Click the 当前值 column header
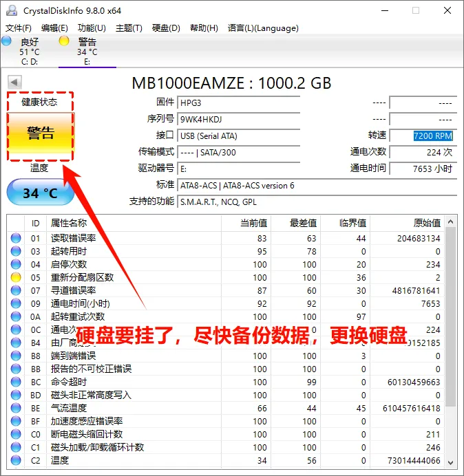This screenshot has width=464, height=476. [x=246, y=224]
